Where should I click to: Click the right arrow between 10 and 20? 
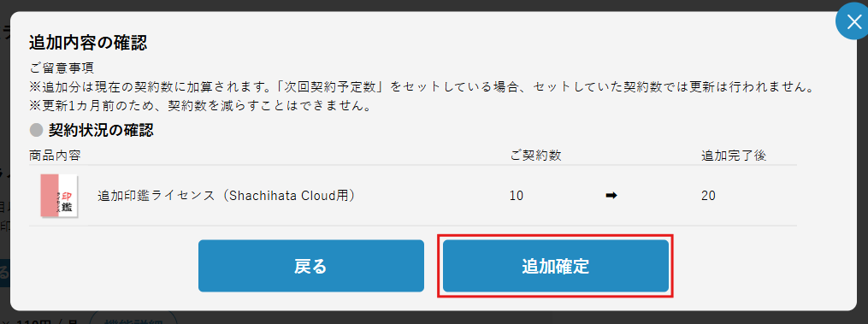(611, 196)
